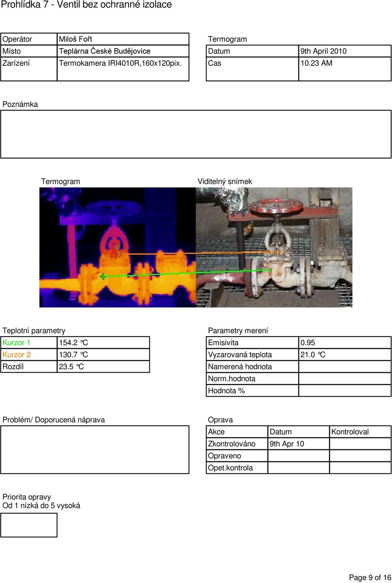Click the Termogram thermal image
392x583 pixels.
click(x=118, y=247)
